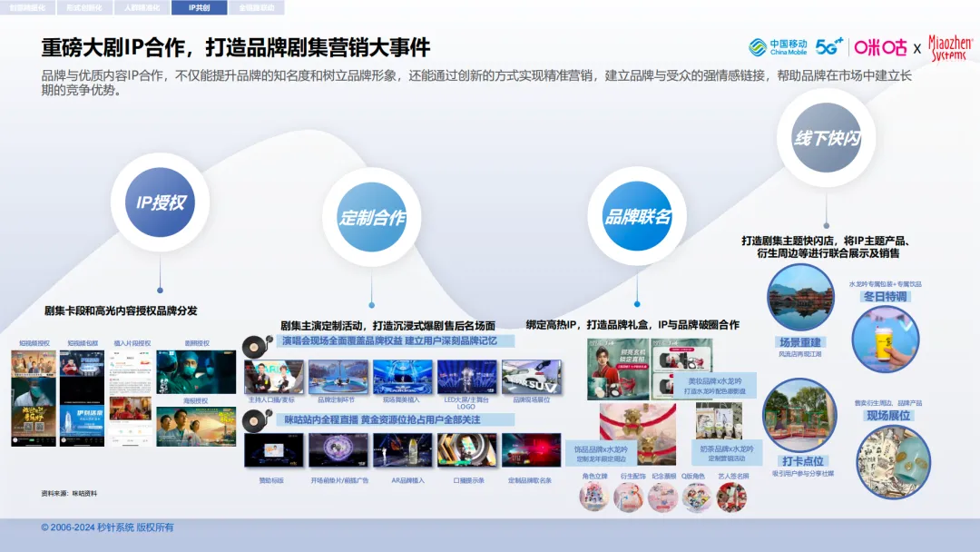Click the vinyl record icon beside 咪咕站内全程直播 banner
Screen dimensions: 980x552
(256, 420)
